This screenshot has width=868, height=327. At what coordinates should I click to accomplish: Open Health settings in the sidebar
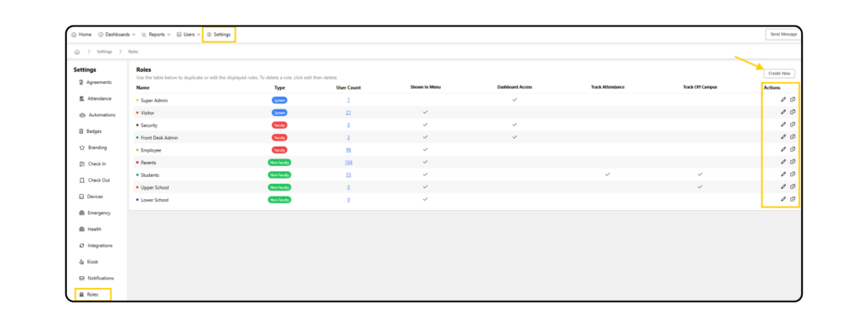[90, 229]
